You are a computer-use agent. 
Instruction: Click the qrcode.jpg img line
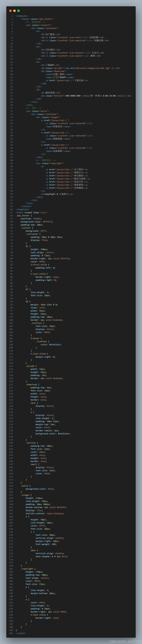[x=80, y=68]
